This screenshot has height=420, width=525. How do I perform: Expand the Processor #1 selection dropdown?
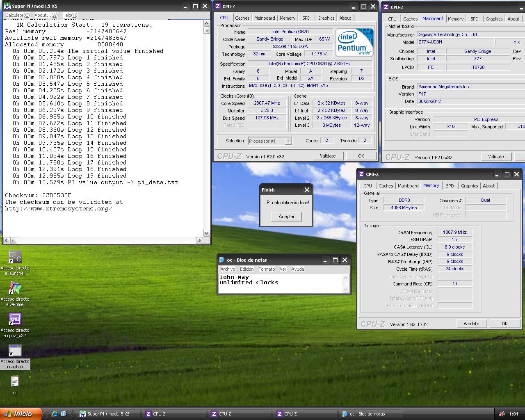click(x=288, y=141)
